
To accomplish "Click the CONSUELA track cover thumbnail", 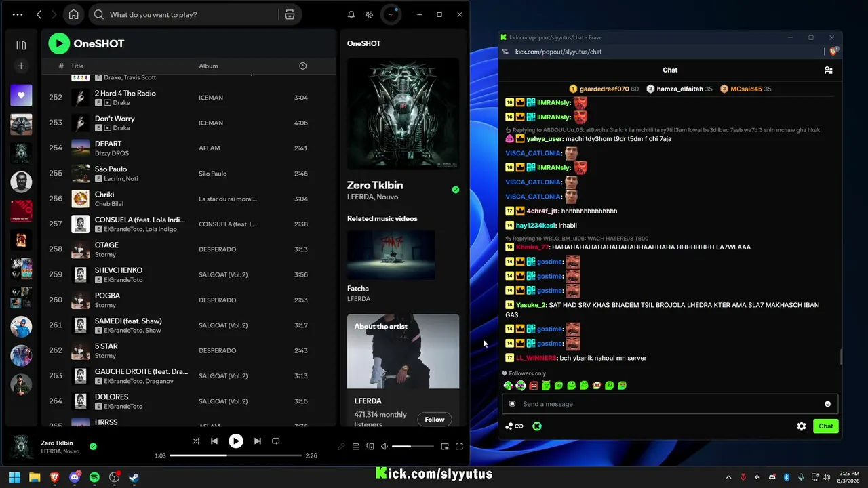I will coord(81,224).
